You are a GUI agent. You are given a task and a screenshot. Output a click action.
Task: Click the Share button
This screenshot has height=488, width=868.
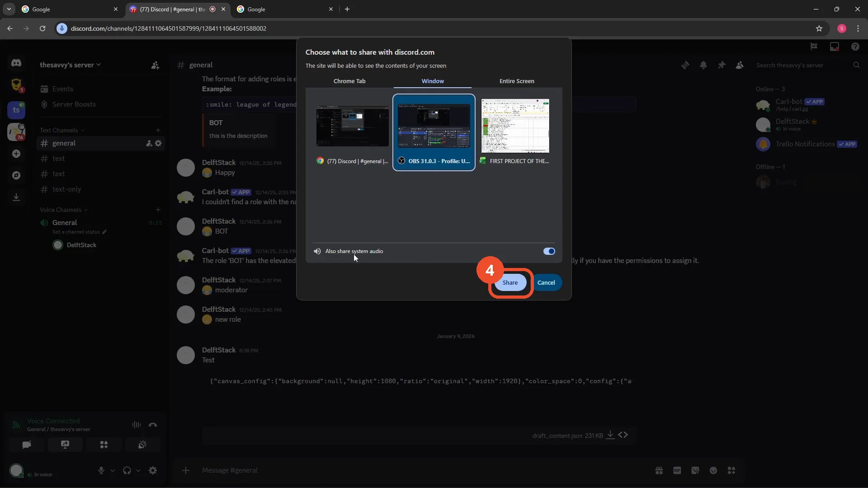point(510,282)
